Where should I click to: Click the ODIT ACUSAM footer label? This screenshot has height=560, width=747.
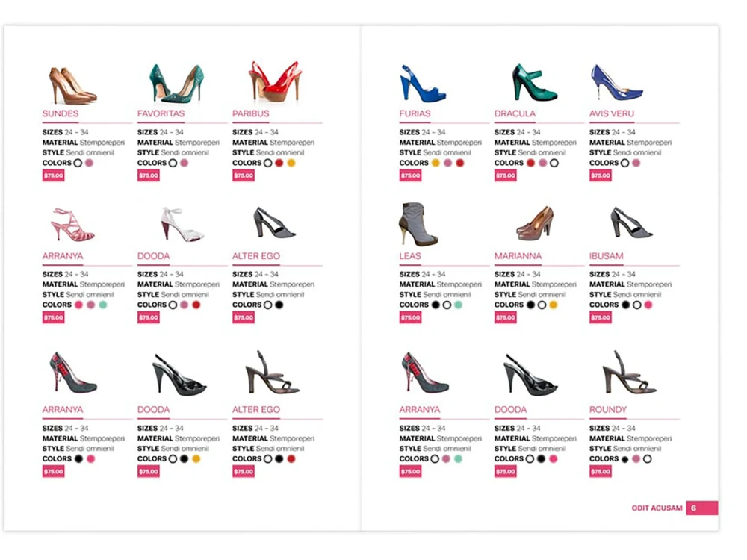pos(655,508)
